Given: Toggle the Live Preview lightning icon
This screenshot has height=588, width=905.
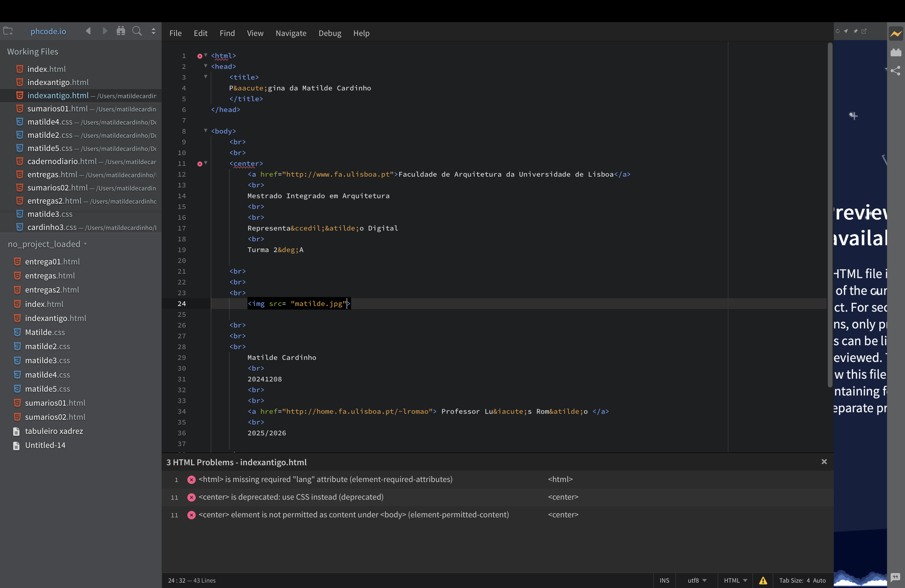Looking at the screenshot, I should pos(895,34).
